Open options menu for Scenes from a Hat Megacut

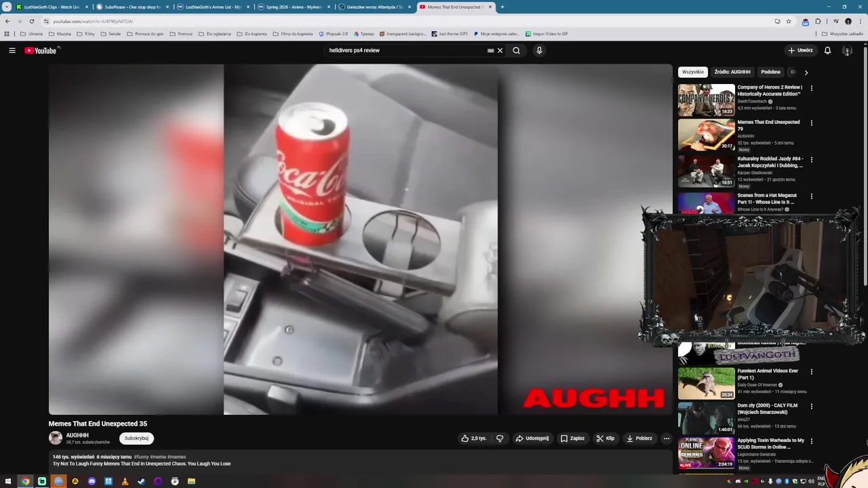tap(811, 197)
